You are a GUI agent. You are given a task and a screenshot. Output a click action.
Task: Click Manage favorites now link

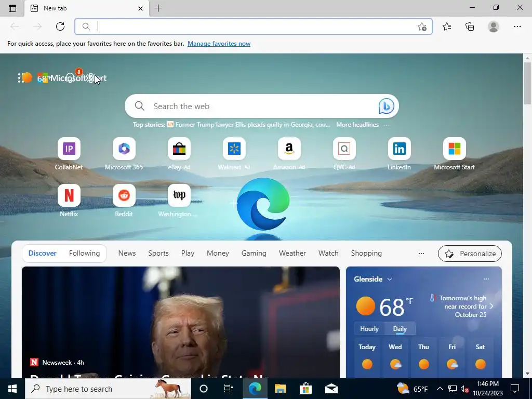point(219,44)
